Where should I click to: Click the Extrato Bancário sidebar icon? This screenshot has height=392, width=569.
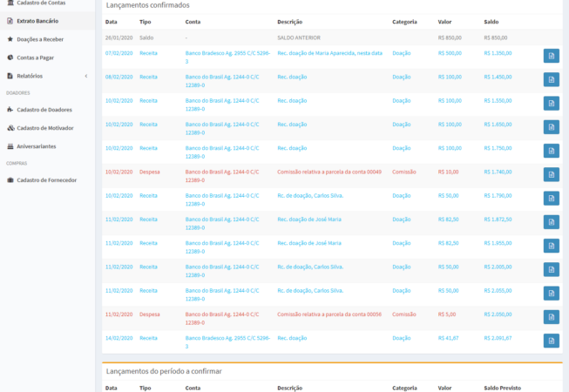[x=10, y=20]
